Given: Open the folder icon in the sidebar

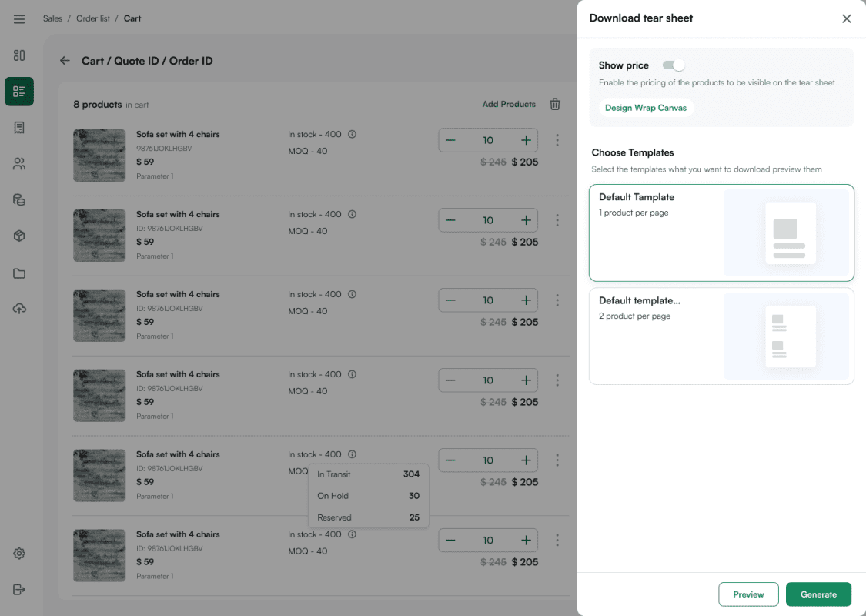Looking at the screenshot, I should click(x=18, y=272).
